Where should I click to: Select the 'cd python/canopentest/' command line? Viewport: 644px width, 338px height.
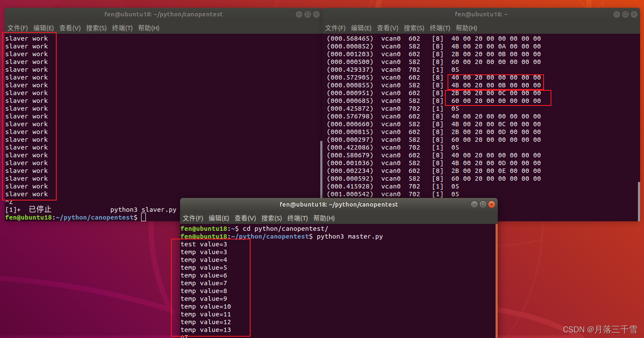pos(269,228)
